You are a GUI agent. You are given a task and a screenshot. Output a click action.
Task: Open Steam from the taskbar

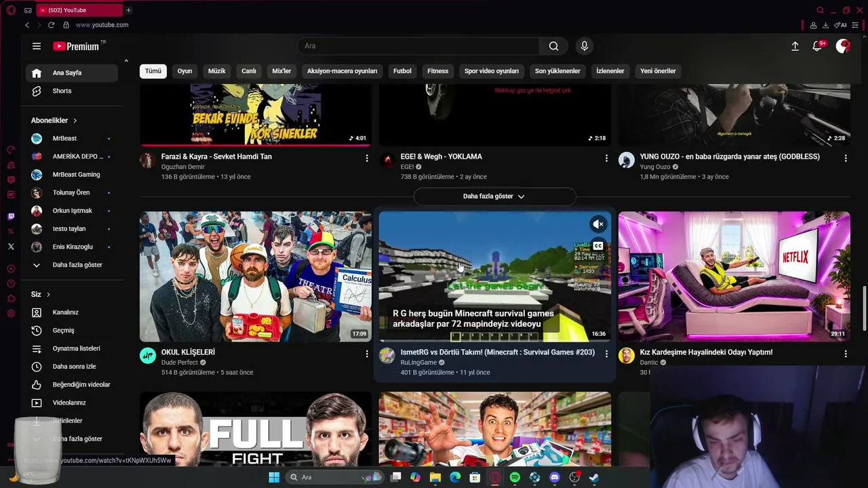[594, 477]
